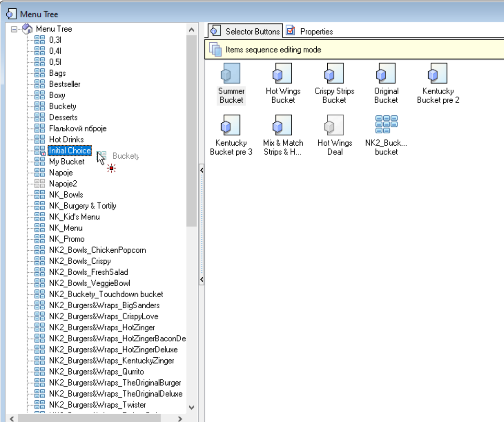Select the Hot Wings Bucket icon

coord(282,73)
